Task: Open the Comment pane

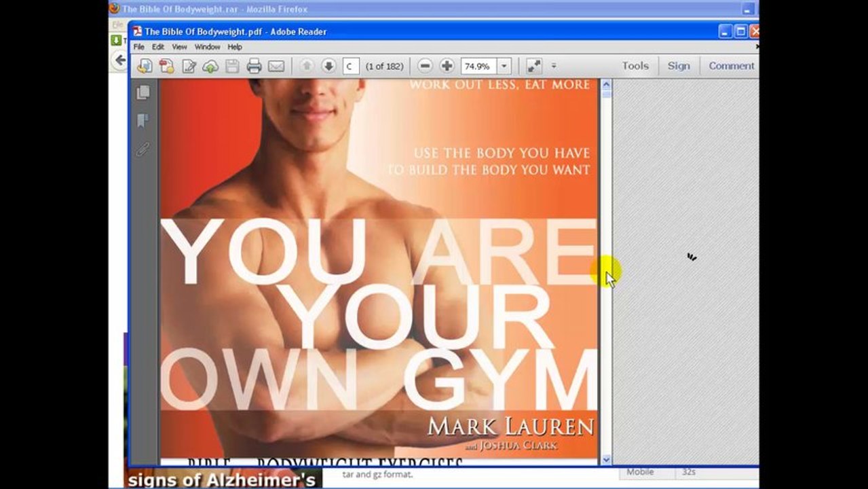Action: pos(732,66)
